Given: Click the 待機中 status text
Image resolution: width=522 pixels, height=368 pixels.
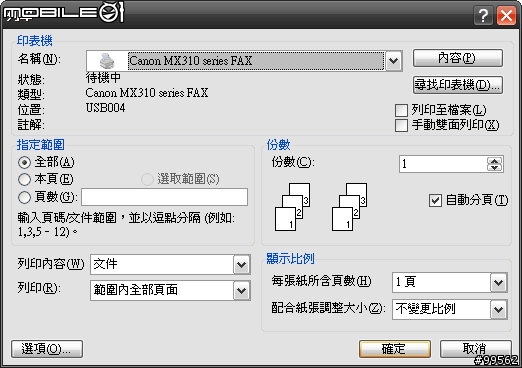Looking at the screenshot, I should coord(103,78).
